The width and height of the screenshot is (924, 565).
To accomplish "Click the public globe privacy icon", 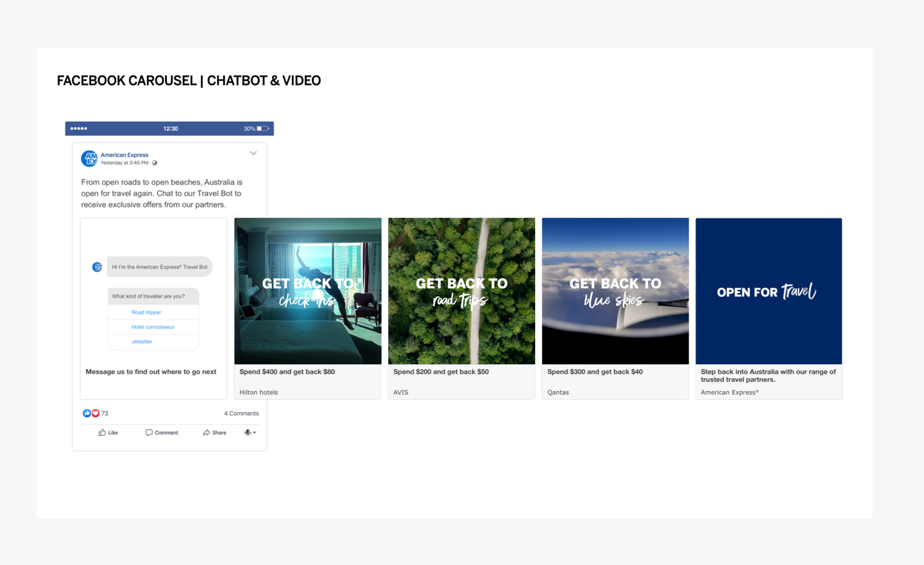I will (155, 163).
